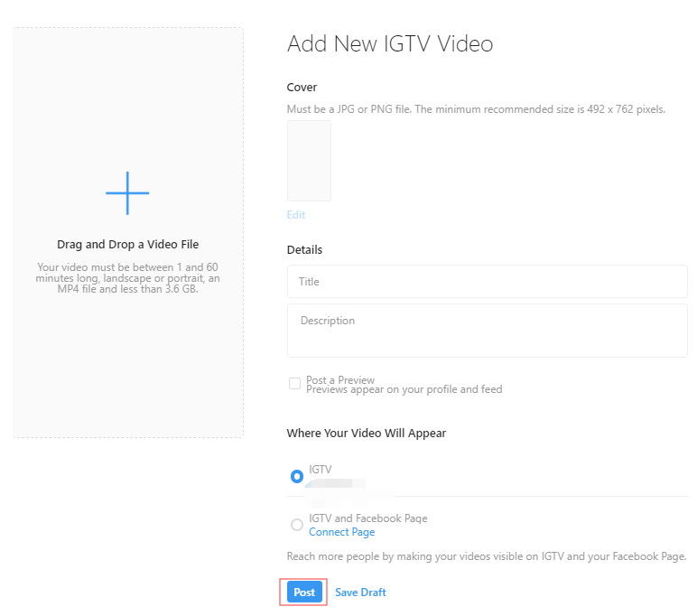Click the JPG or PNG file requirement text
The width and height of the screenshot is (697, 616).
tap(476, 109)
